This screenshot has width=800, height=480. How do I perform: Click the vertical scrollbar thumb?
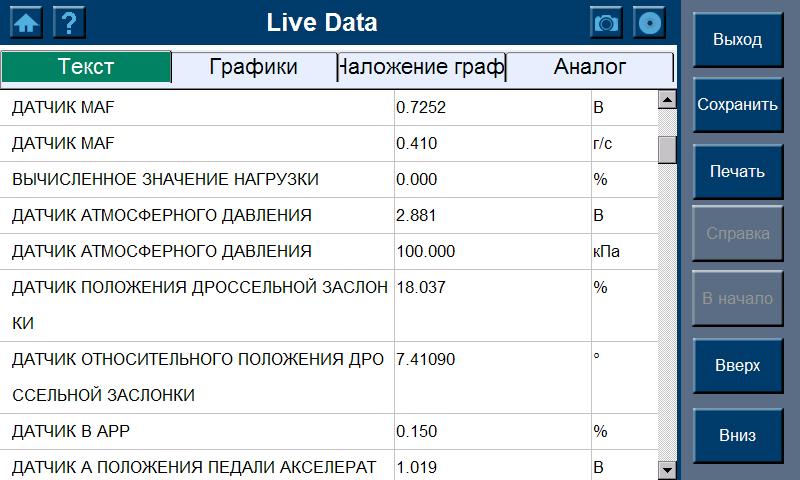[x=667, y=148]
